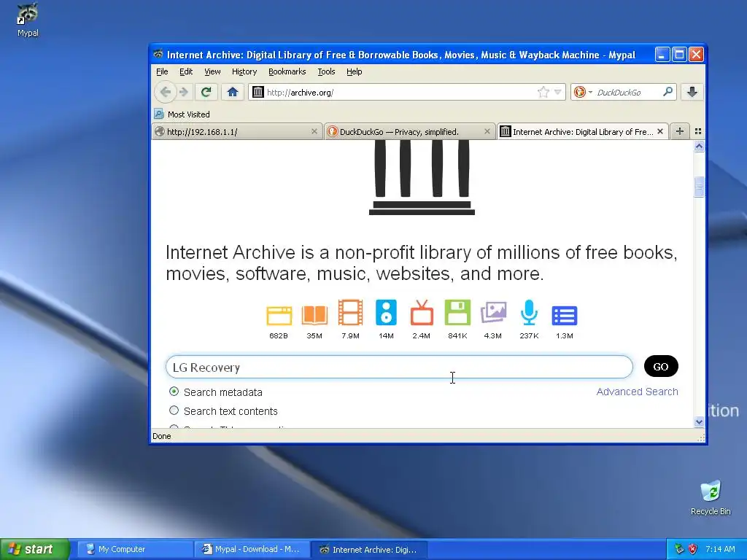Open the Home page icon in toolbar

point(233,92)
